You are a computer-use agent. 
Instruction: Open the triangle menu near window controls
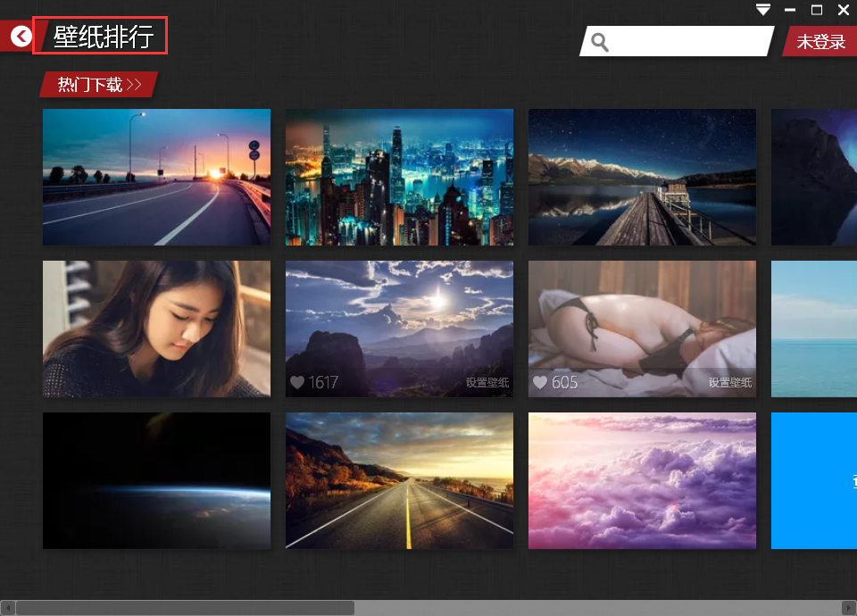pos(763,10)
